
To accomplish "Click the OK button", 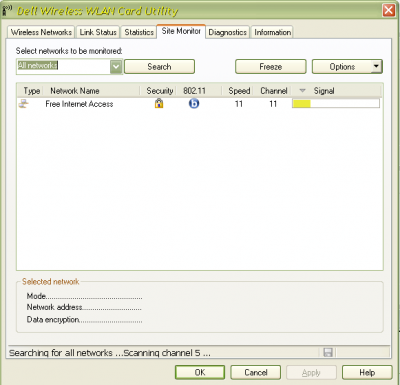I will pos(200,372).
